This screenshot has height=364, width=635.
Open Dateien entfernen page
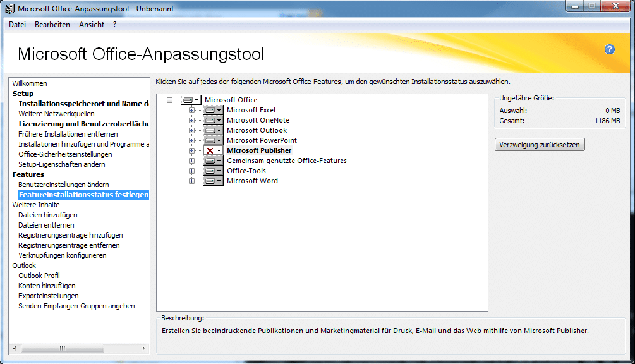(46, 225)
